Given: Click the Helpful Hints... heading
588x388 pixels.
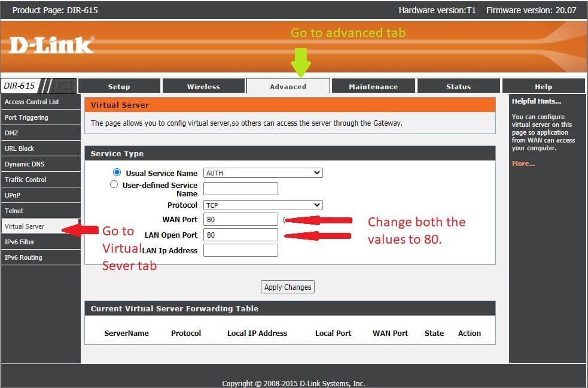Looking at the screenshot, I should click(537, 101).
